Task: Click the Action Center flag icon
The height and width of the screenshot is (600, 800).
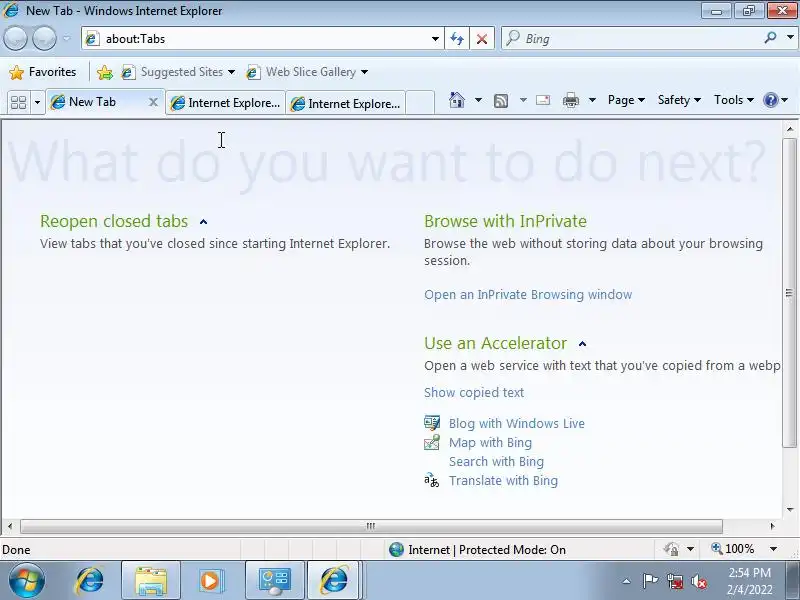Action: click(650, 581)
